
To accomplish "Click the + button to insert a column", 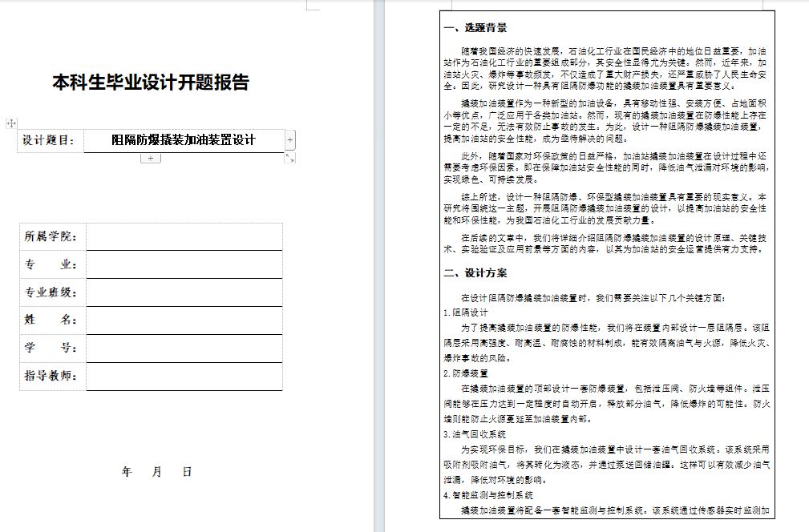I will tap(289, 139).
